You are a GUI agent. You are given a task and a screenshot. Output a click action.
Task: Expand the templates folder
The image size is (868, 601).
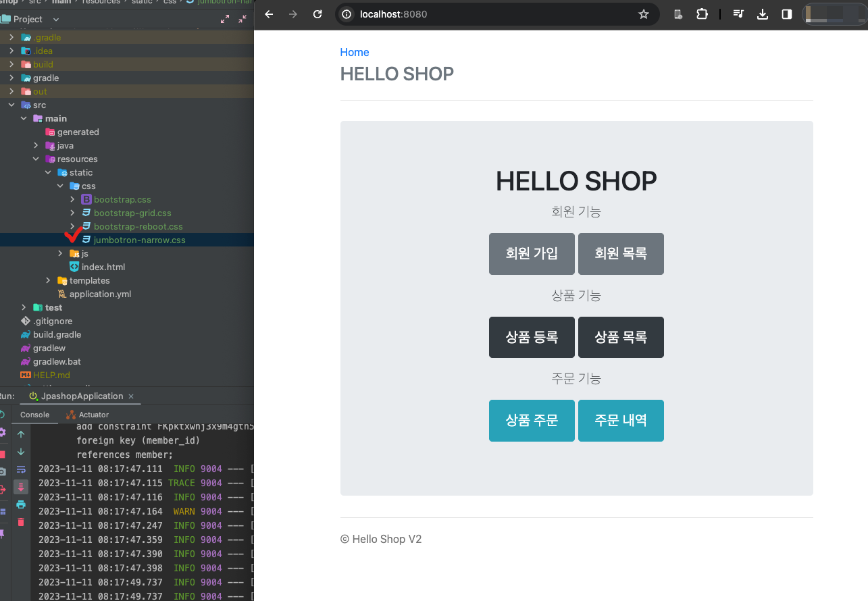pyautogui.click(x=48, y=280)
